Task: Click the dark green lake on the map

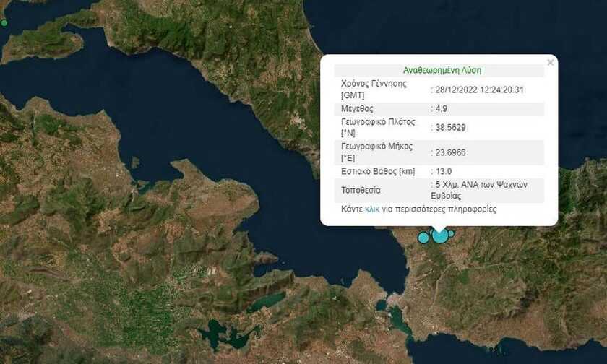Action: (x=218, y=334)
